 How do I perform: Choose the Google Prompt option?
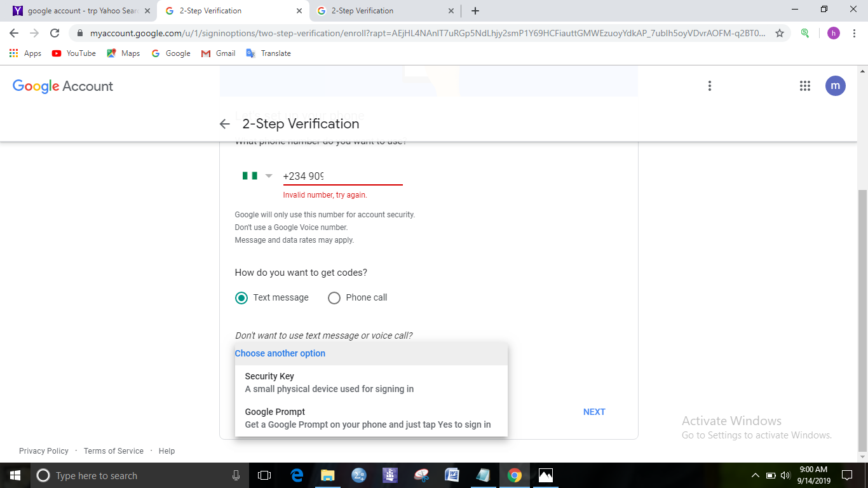pyautogui.click(x=371, y=418)
